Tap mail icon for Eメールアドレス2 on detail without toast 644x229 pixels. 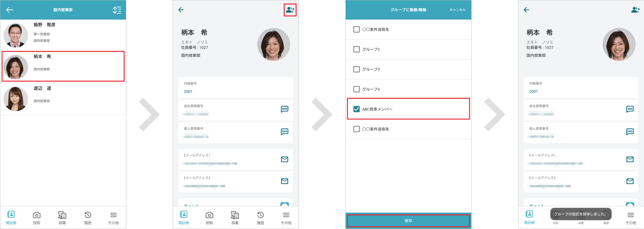285,181
